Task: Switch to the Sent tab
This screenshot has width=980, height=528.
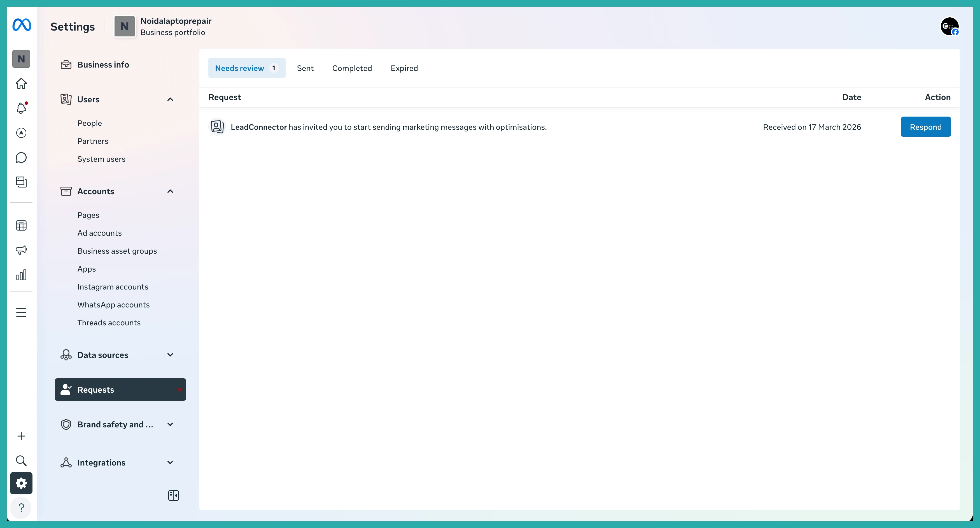Action: (305, 68)
